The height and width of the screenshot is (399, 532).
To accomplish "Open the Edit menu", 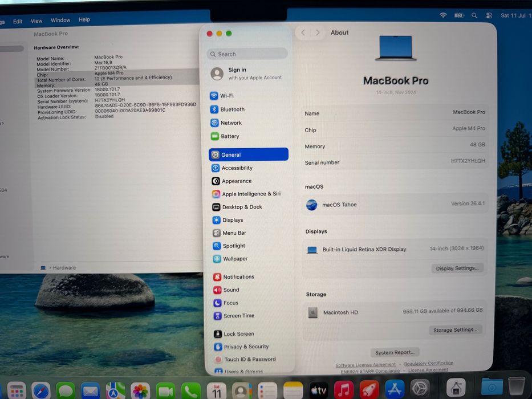I will coord(18,22).
